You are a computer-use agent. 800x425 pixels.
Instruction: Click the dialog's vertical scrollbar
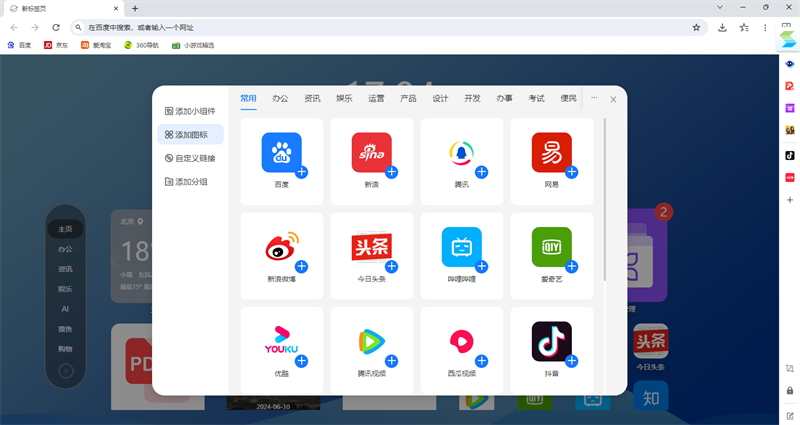coord(605,199)
